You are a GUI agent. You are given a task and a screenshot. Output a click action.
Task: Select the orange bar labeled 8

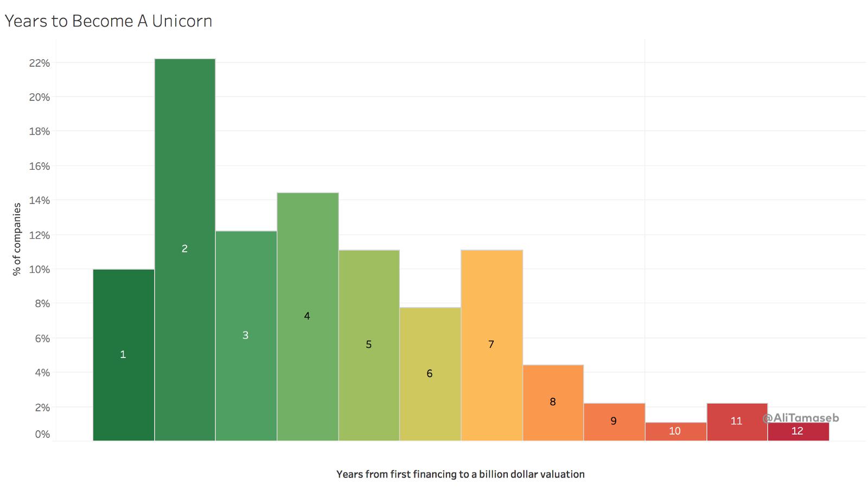click(553, 402)
